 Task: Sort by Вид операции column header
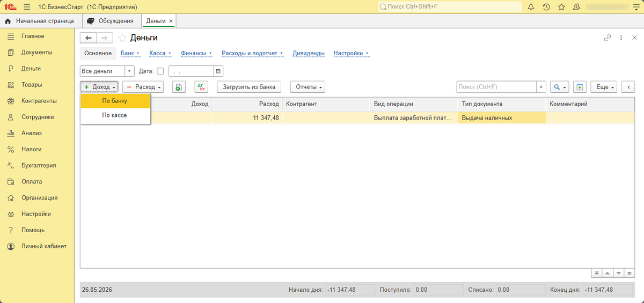[414, 104]
